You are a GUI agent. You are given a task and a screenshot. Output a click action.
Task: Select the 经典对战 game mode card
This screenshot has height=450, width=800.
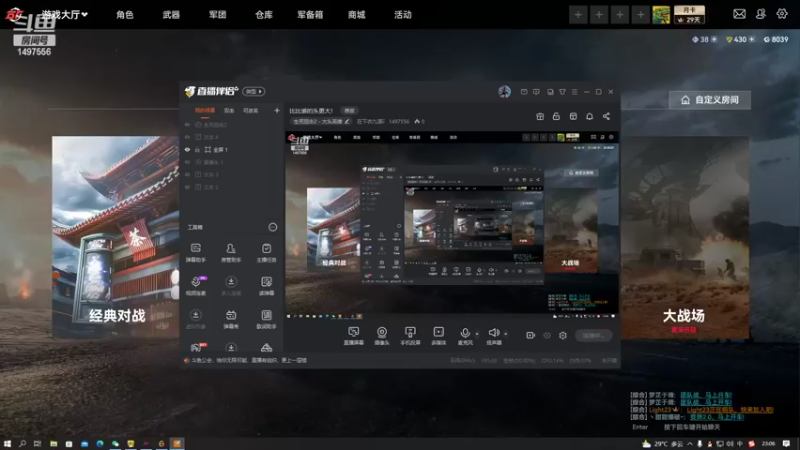116,236
